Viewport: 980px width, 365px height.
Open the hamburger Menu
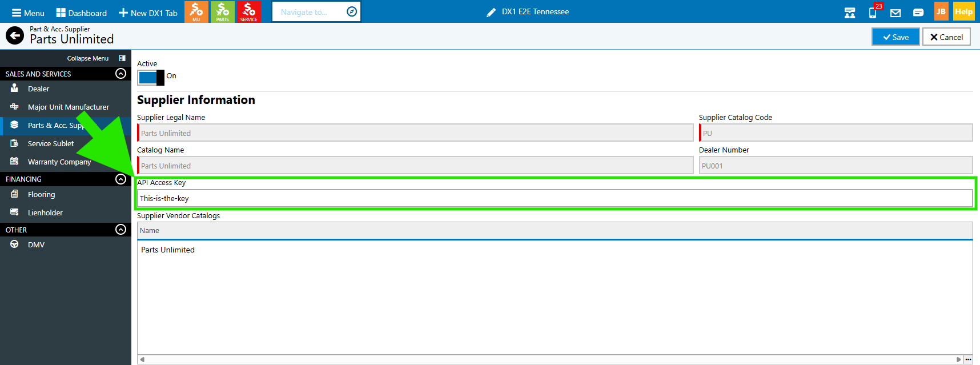click(28, 13)
